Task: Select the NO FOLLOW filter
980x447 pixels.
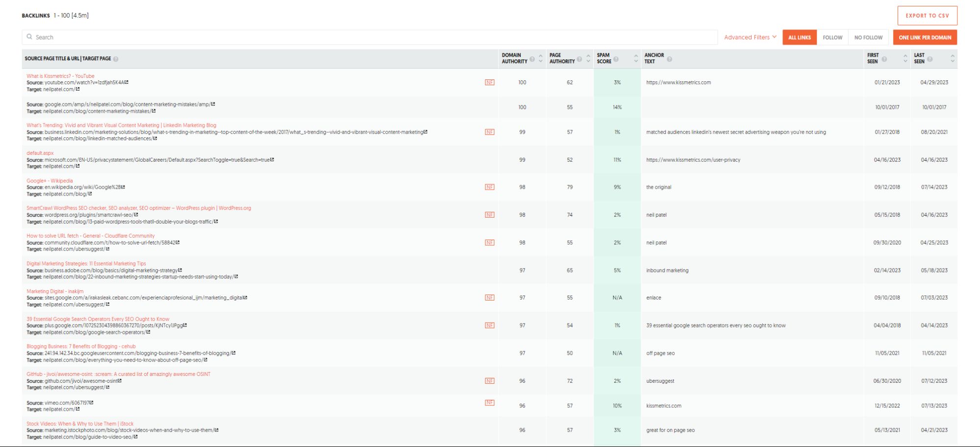Action: coord(868,37)
